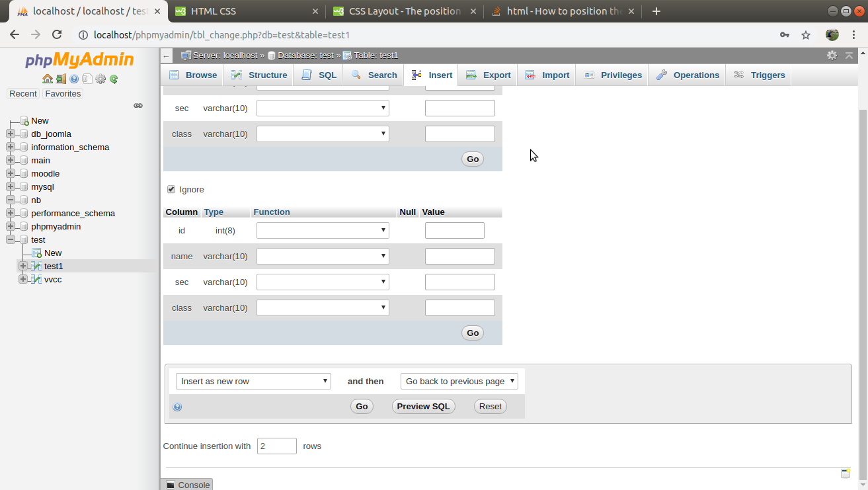Open the 'Insert as new row' dropdown
Viewport: 868px width, 490px height.
click(x=253, y=381)
